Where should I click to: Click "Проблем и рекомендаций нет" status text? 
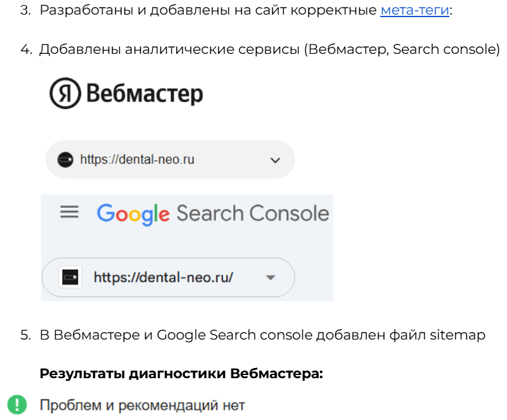(142, 405)
